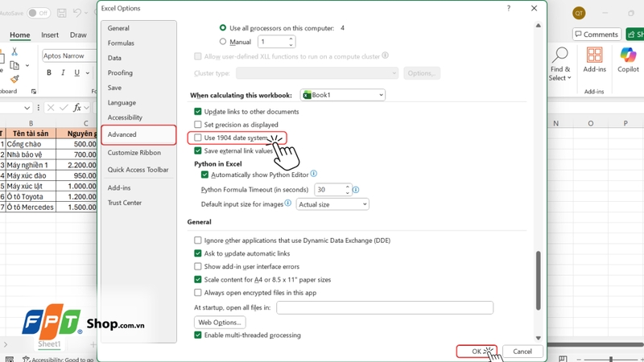Open Web Options button
Screen dimensions: 644x362
[x=220, y=323]
